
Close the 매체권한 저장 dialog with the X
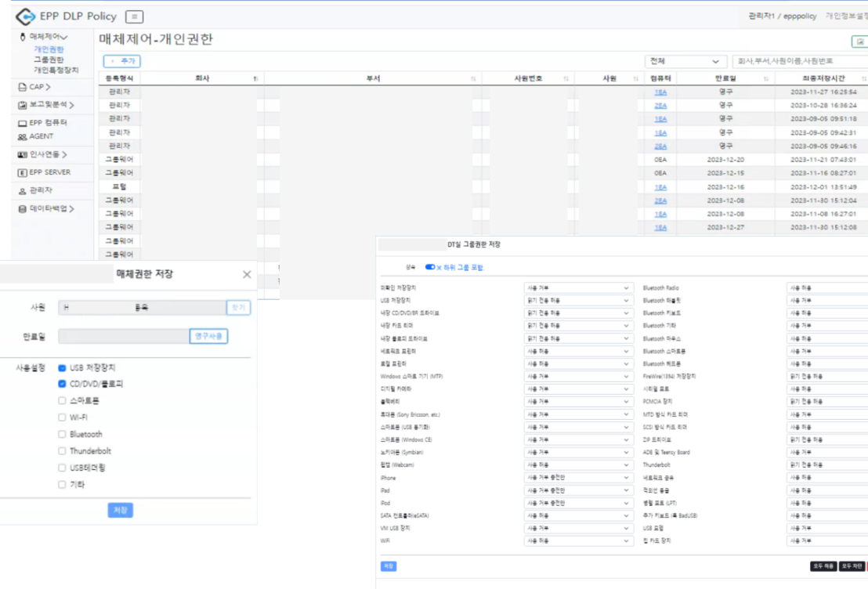click(x=247, y=275)
